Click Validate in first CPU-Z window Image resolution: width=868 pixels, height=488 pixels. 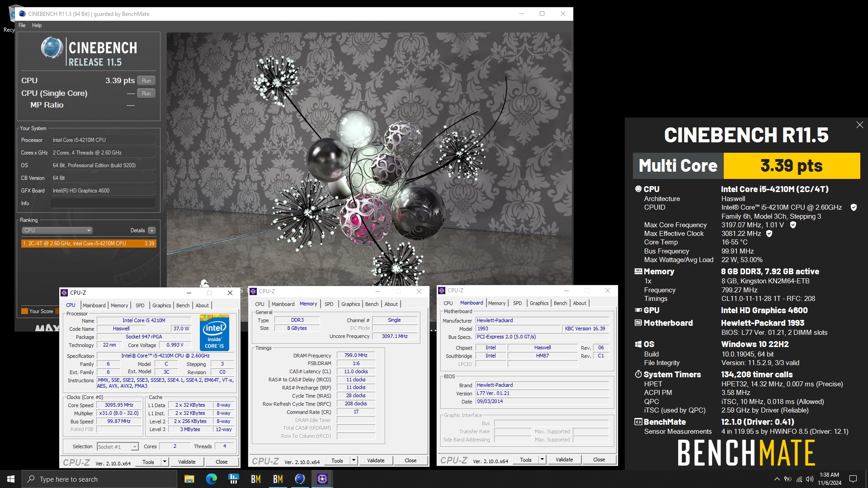click(x=187, y=462)
